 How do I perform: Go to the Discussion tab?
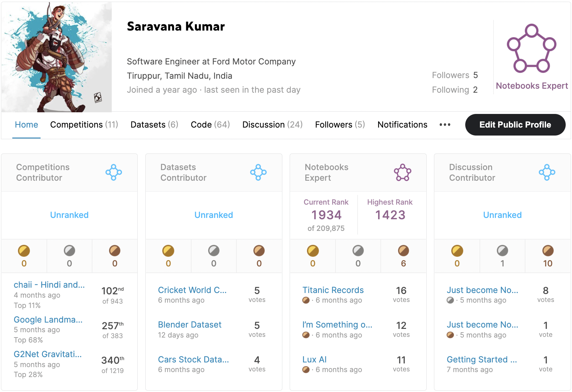[272, 125]
